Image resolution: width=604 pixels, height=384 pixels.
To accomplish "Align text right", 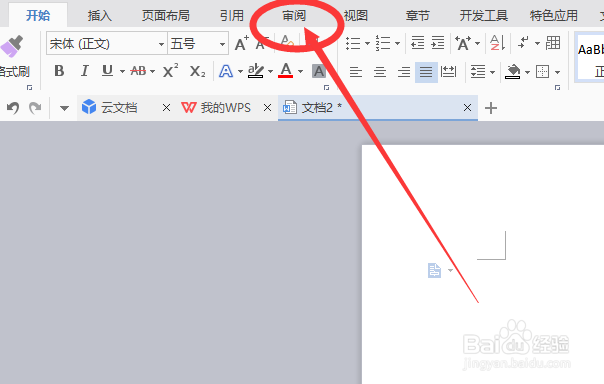I will pos(404,72).
